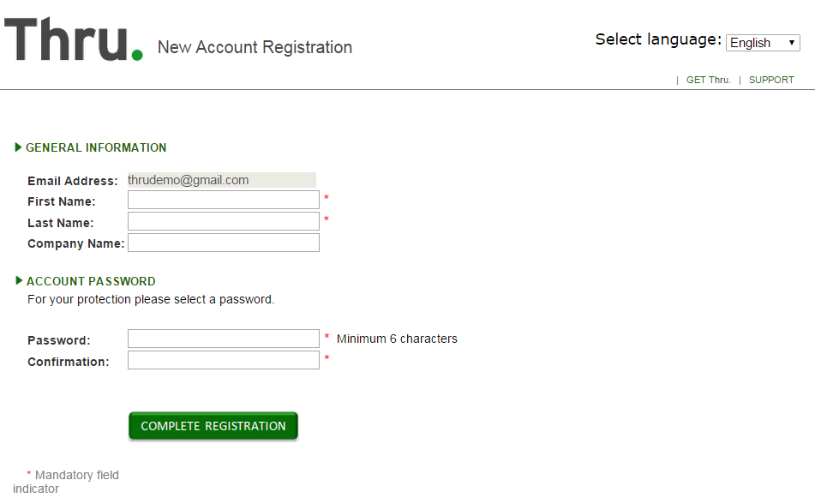Click the GENERAL INFORMATION section heading

pos(96,147)
